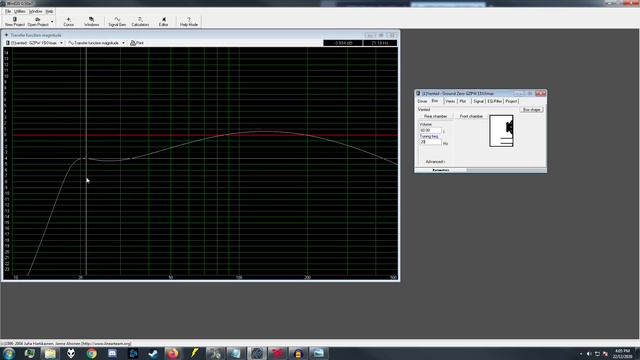The image size is (640, 360).
Task: Select the Front chamber tab
Action: [x=471, y=116]
